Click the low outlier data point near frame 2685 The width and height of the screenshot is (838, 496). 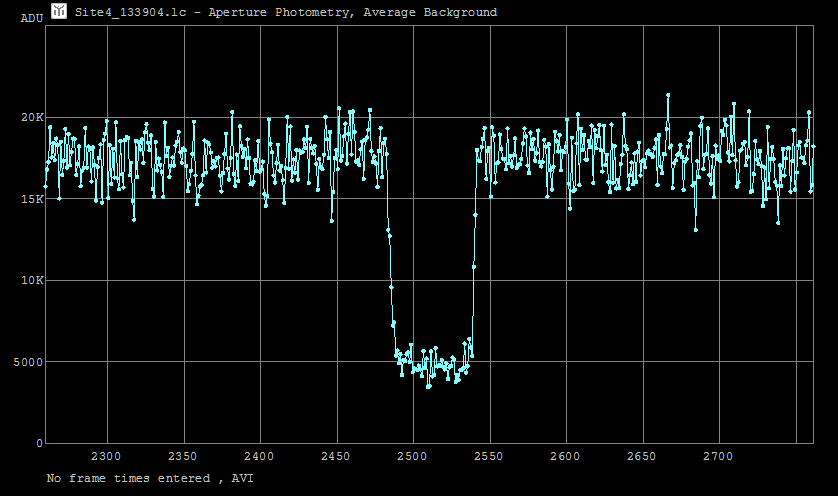[x=696, y=230]
